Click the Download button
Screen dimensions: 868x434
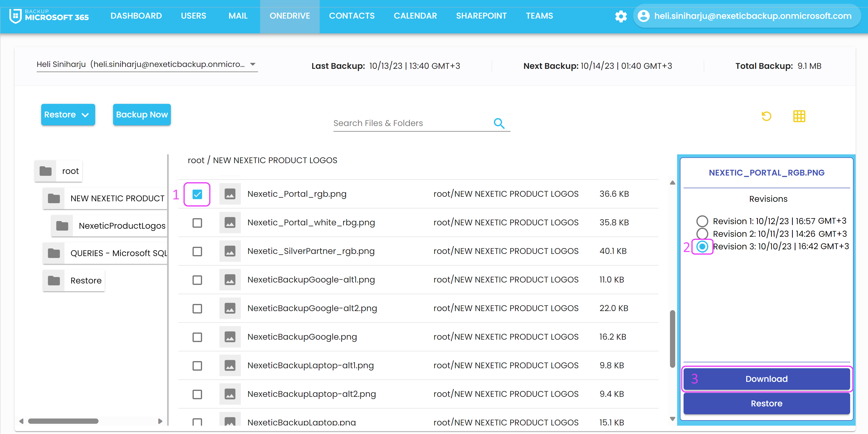click(x=767, y=379)
